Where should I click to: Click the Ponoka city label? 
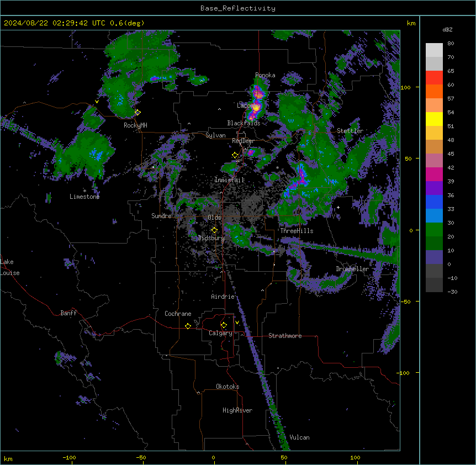265,75
